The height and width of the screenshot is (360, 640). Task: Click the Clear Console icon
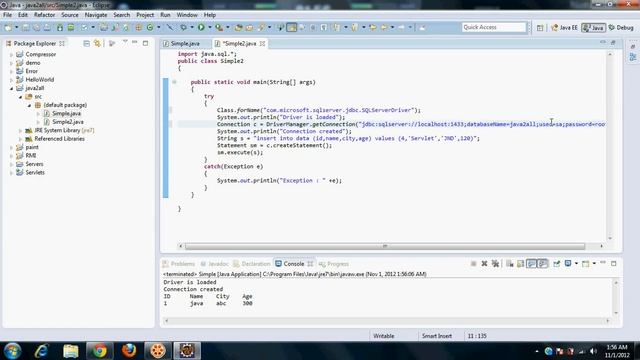[509, 264]
